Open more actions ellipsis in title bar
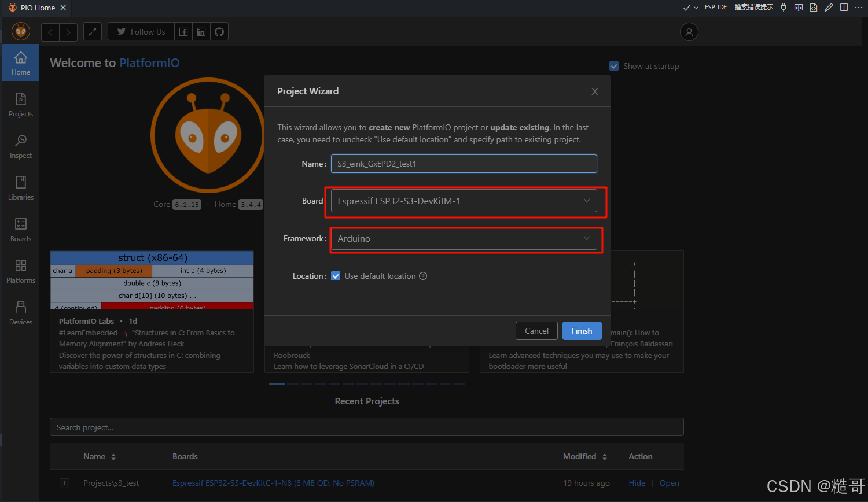The height and width of the screenshot is (502, 868). point(859,8)
